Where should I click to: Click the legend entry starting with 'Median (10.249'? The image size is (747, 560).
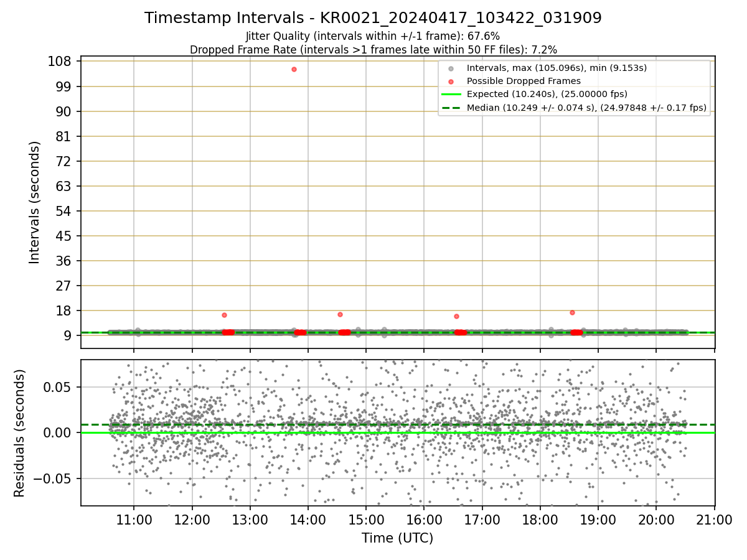(x=587, y=108)
